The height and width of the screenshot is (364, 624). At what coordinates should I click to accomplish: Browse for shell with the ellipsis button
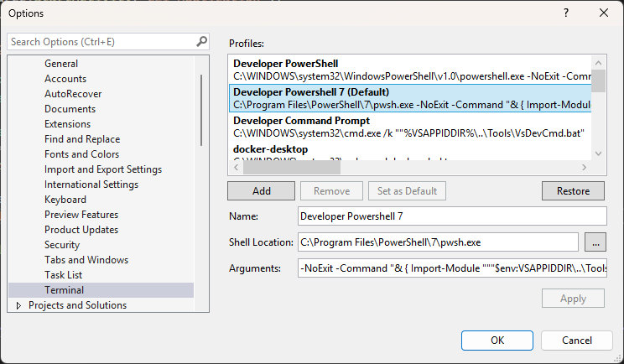coord(595,242)
